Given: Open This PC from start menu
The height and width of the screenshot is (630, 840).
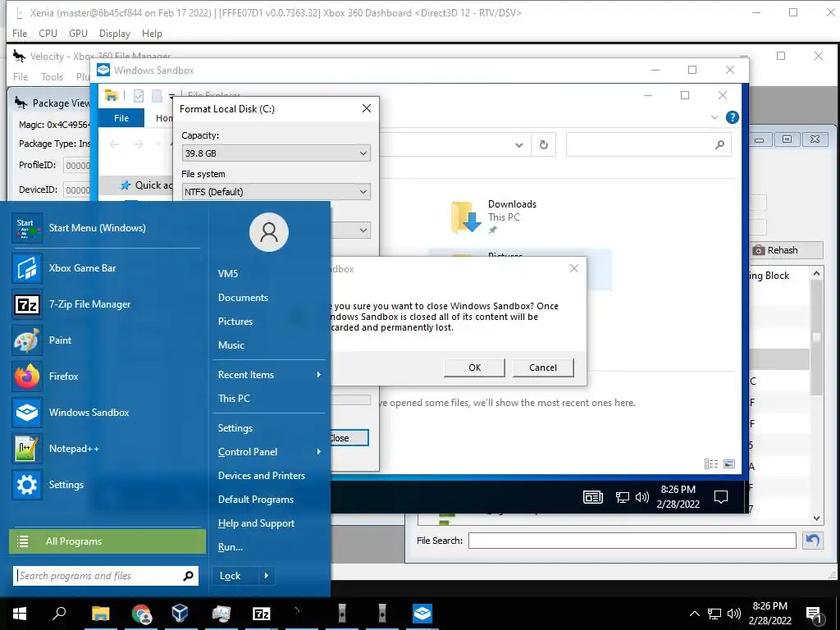Looking at the screenshot, I should click(x=234, y=398).
